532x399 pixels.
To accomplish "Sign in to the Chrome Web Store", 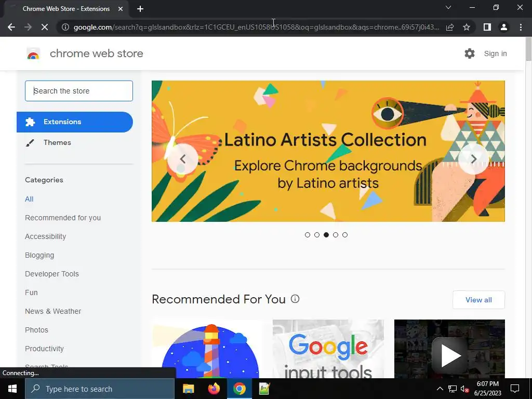I will (495, 54).
